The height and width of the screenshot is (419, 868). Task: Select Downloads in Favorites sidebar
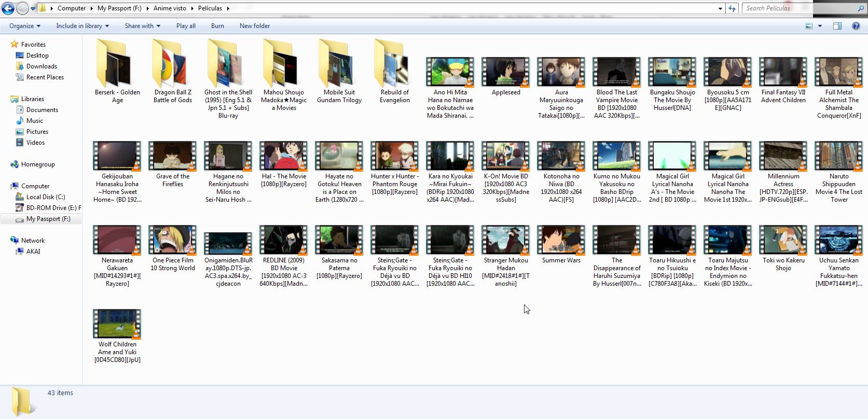tap(42, 66)
